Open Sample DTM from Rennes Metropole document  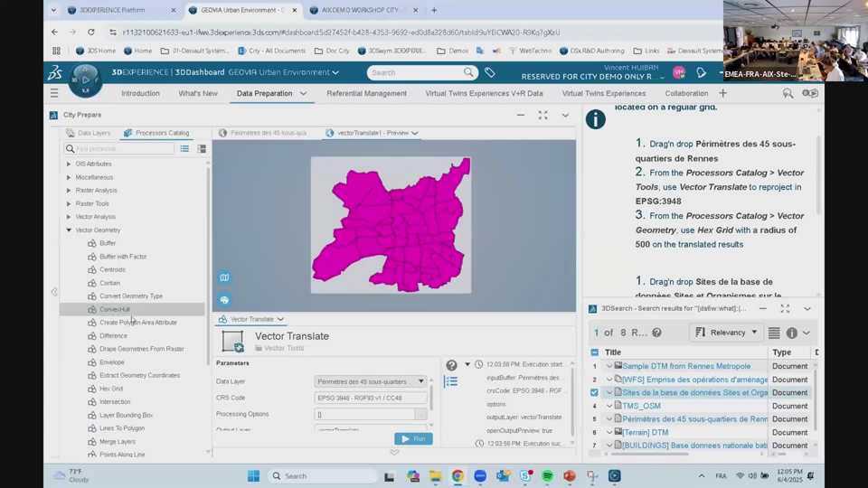click(x=686, y=366)
